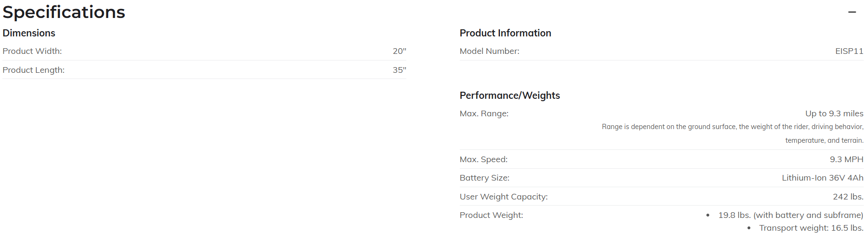Click the Max. Range label
This screenshot has height=234, width=868.
[x=484, y=113]
